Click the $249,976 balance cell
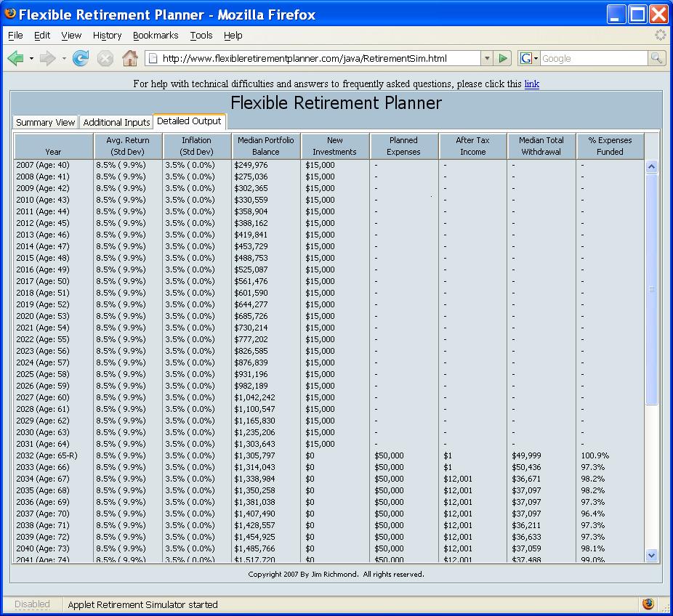Screen dimensions: 673x616 251,165
